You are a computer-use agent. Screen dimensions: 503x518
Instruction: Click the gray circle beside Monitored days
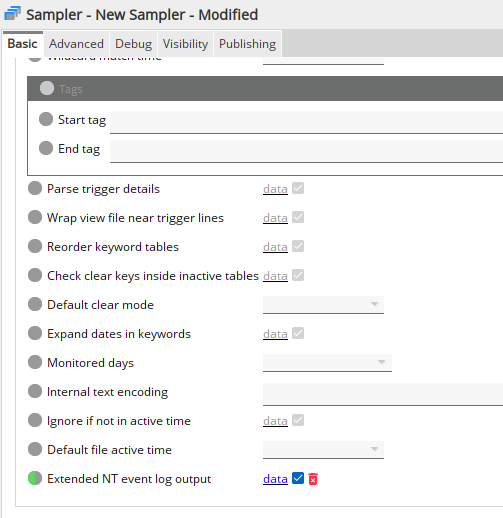point(35,362)
